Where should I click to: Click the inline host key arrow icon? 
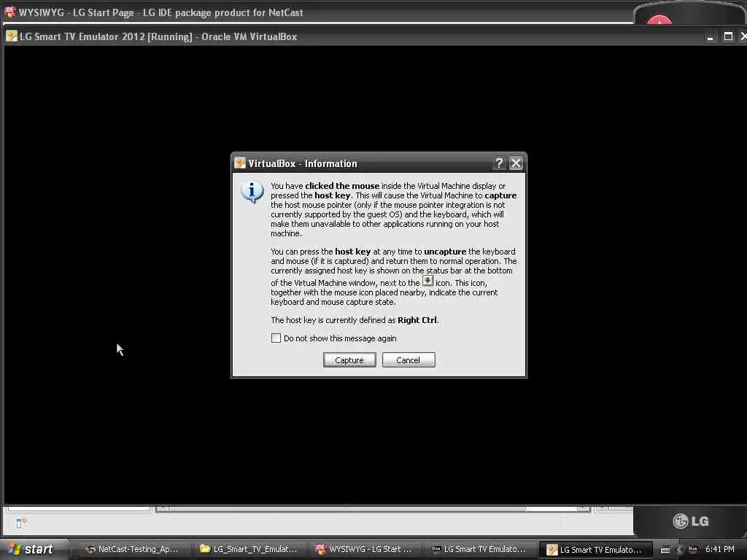(x=427, y=281)
